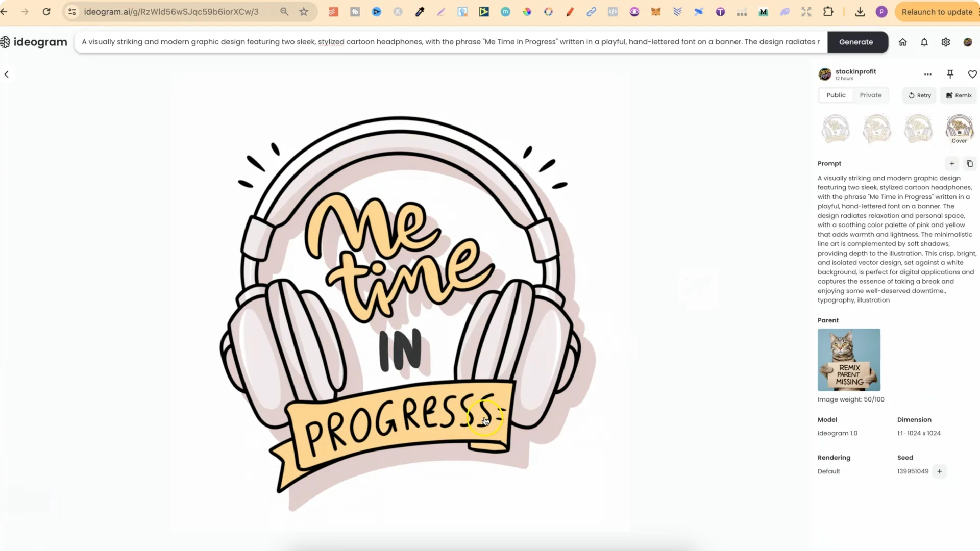Select the Cover variation thumbnail
Image resolution: width=980 pixels, height=551 pixels.
959,129
